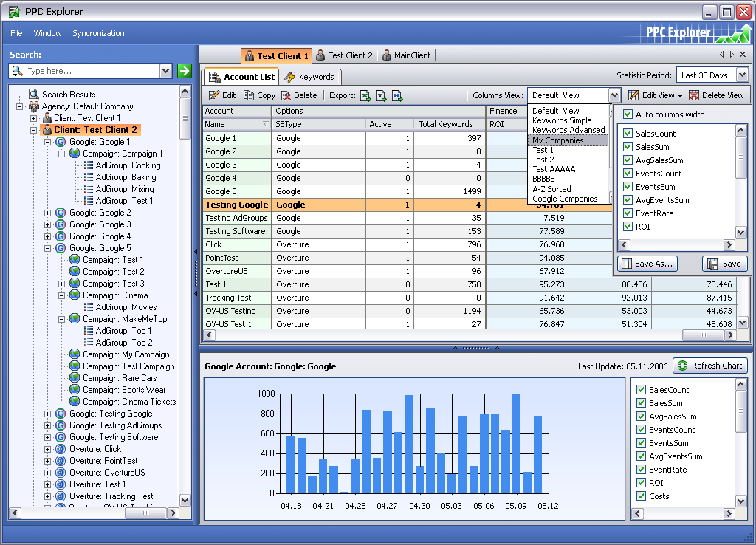This screenshot has height=545, width=756.
Task: Click the Excel export icon
Action: coord(365,95)
